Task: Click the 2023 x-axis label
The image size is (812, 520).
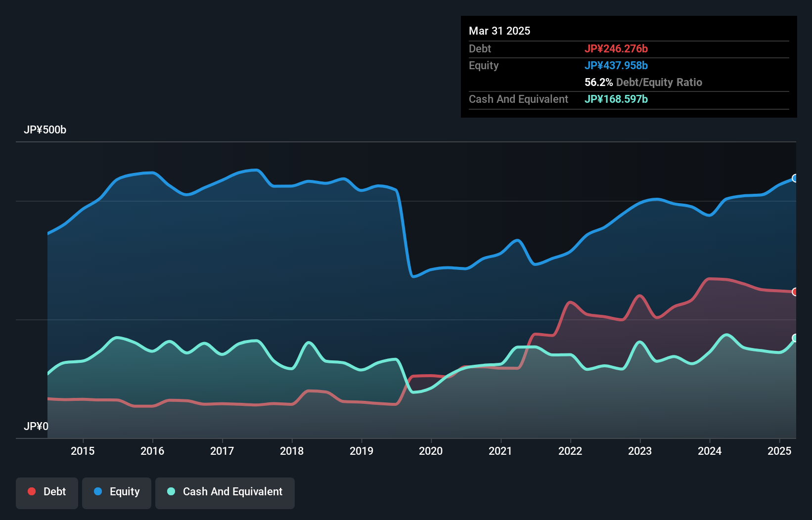Action: click(640, 451)
